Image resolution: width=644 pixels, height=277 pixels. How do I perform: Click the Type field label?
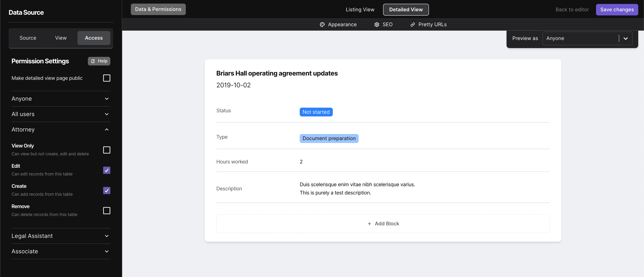click(x=222, y=137)
